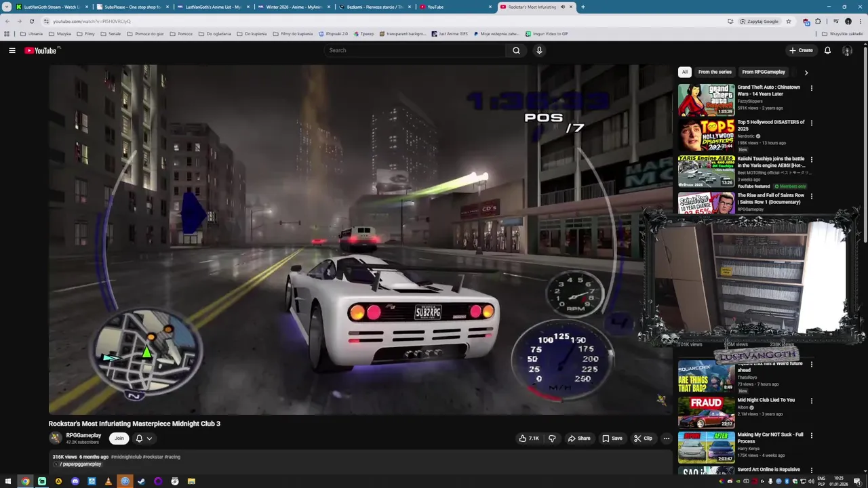Open the Windows Start menu

point(8,481)
